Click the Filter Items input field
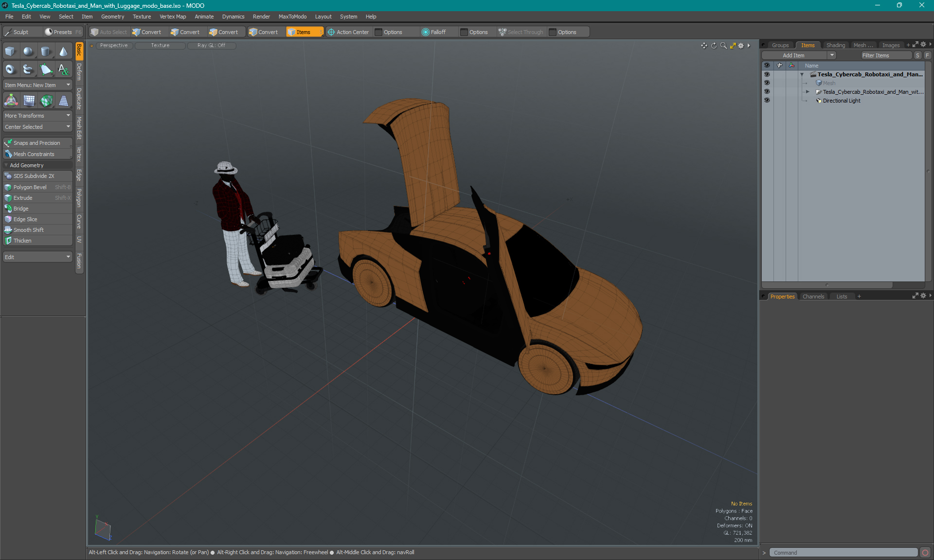The width and height of the screenshot is (934, 560). 885,54
